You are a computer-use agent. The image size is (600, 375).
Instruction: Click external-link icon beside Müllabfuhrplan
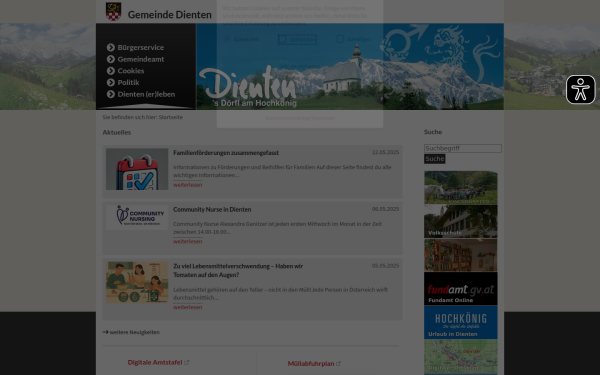pos(338,363)
